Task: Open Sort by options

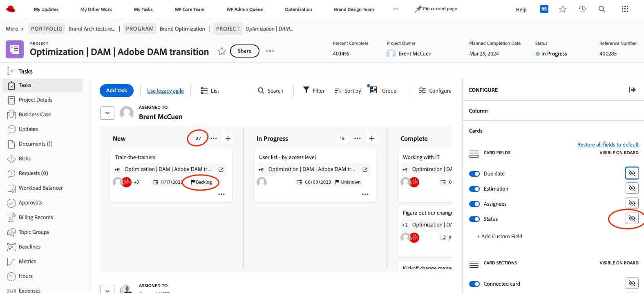Action: pos(348,91)
